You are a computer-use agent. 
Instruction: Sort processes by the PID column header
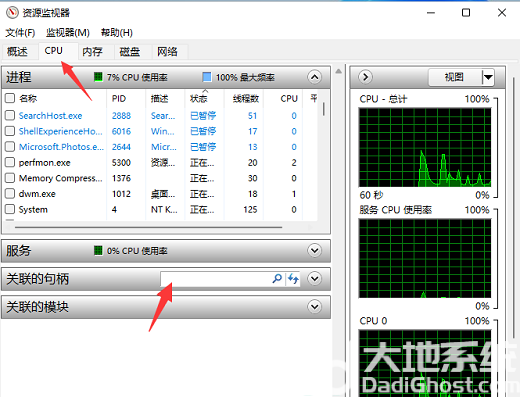point(119,98)
